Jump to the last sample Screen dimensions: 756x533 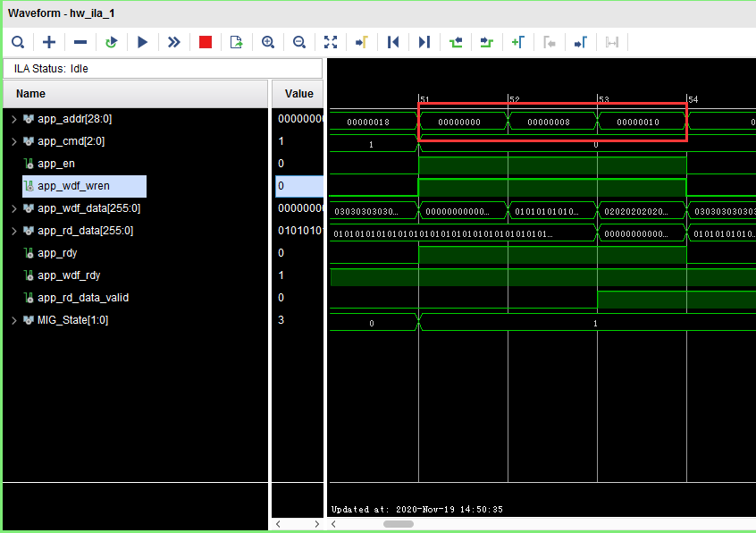[x=424, y=42]
